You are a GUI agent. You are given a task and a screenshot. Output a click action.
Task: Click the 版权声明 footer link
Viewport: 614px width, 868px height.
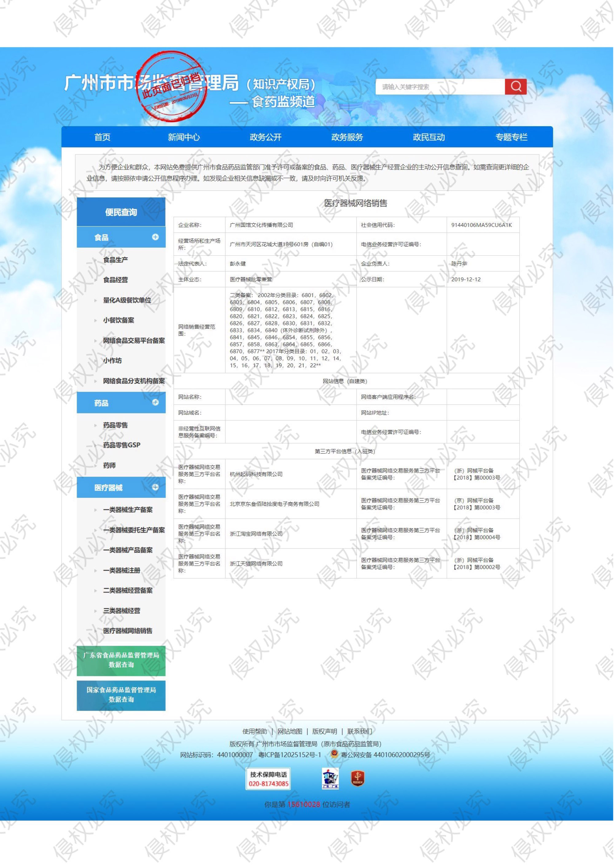(x=324, y=731)
